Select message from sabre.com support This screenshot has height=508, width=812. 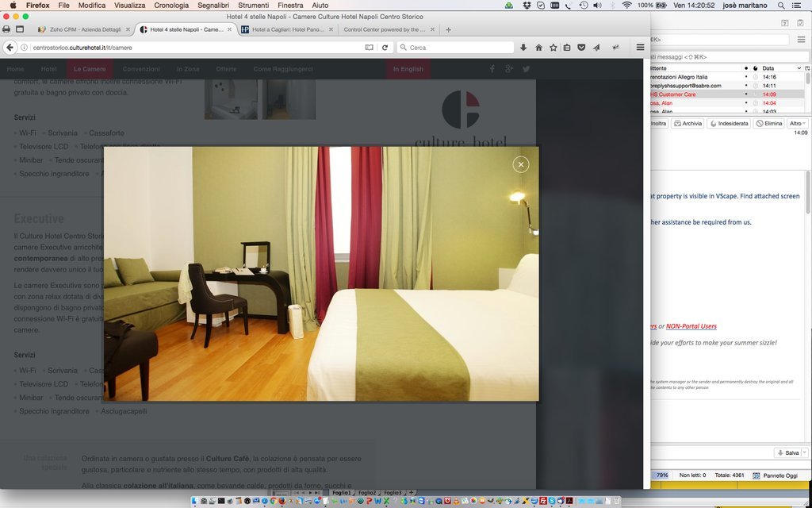point(727,86)
